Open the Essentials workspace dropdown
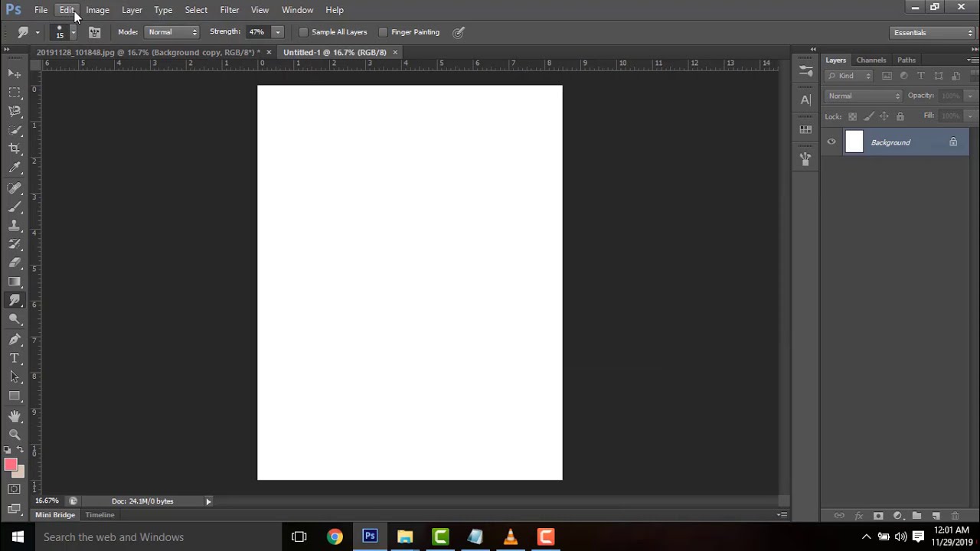Image resolution: width=980 pixels, height=551 pixels. pyautogui.click(x=933, y=32)
